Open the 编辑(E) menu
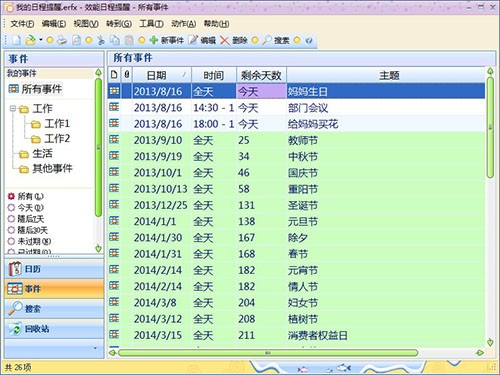 [54, 24]
